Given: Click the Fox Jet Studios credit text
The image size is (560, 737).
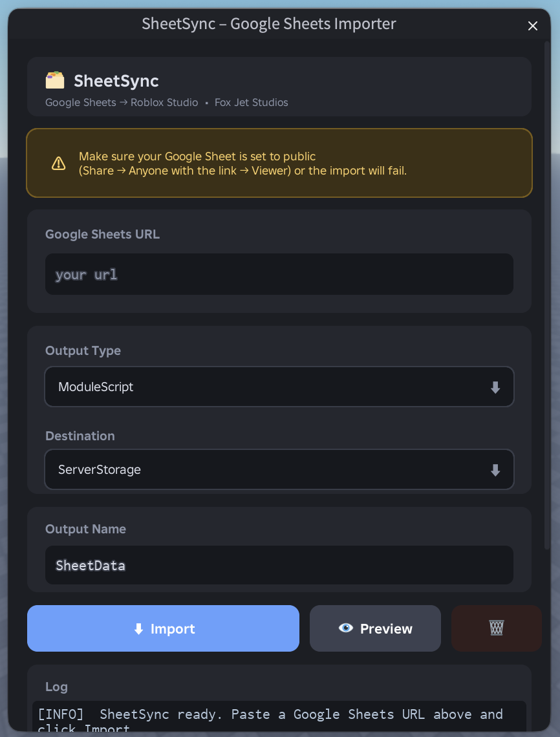Looking at the screenshot, I should pos(252,103).
